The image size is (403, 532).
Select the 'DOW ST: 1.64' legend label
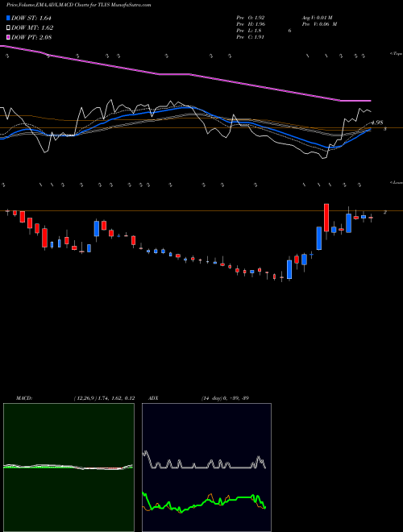[x=31, y=18]
